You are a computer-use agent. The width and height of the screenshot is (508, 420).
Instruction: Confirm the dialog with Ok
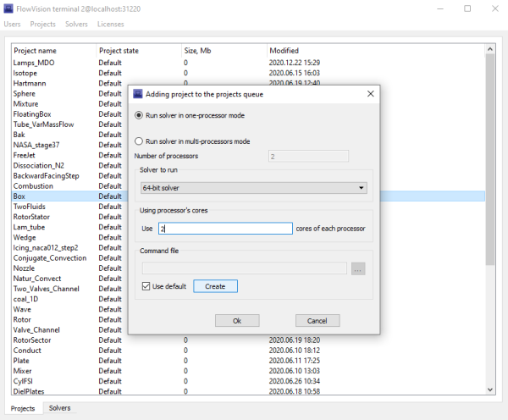click(237, 321)
